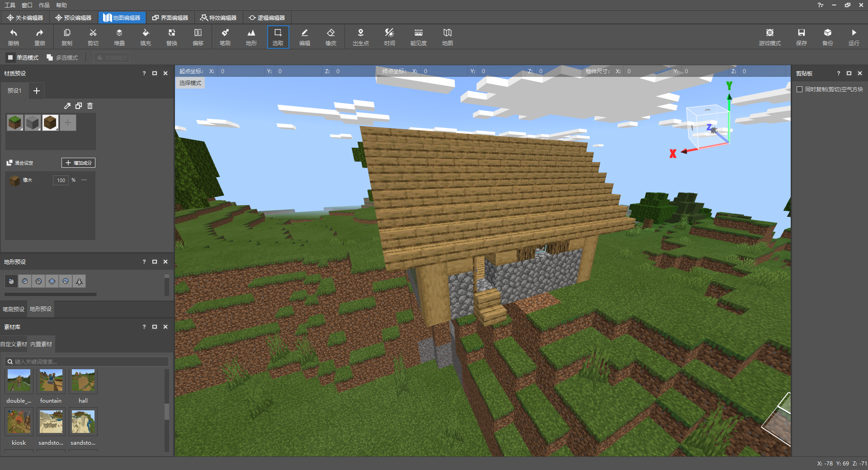Choose the third terrain preset shape
868x470 pixels.
pyautogui.click(x=38, y=281)
